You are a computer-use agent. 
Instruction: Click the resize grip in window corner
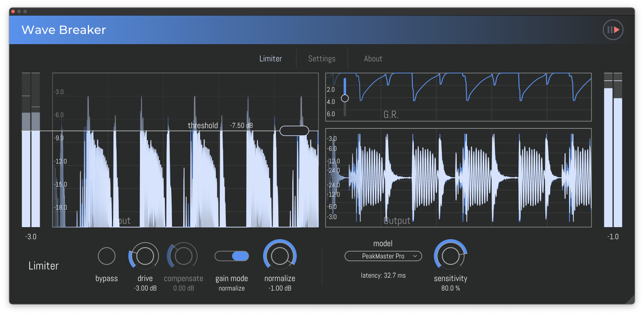click(x=630, y=299)
